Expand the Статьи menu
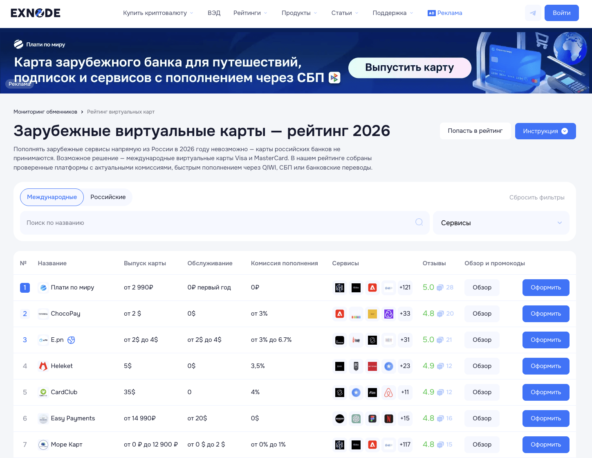This screenshot has height=458, width=592. click(345, 13)
